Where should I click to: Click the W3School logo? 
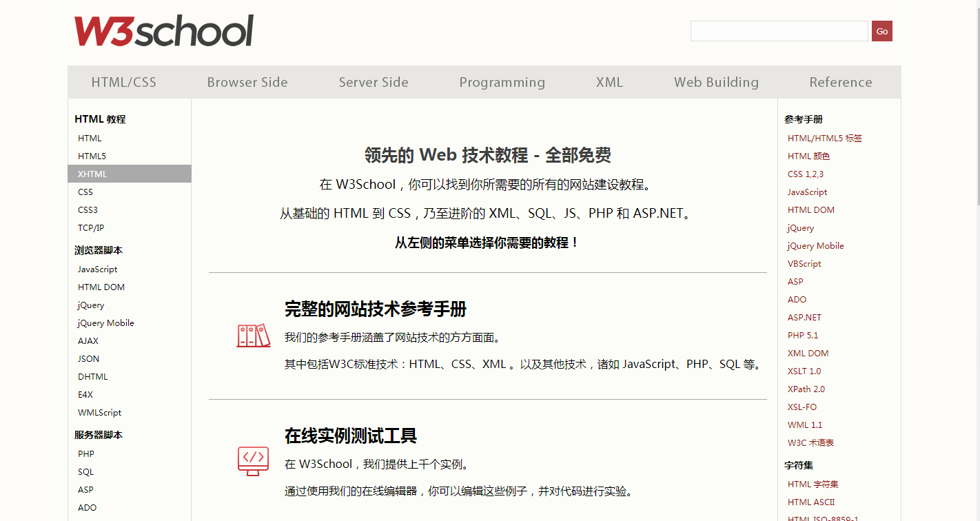[164, 31]
